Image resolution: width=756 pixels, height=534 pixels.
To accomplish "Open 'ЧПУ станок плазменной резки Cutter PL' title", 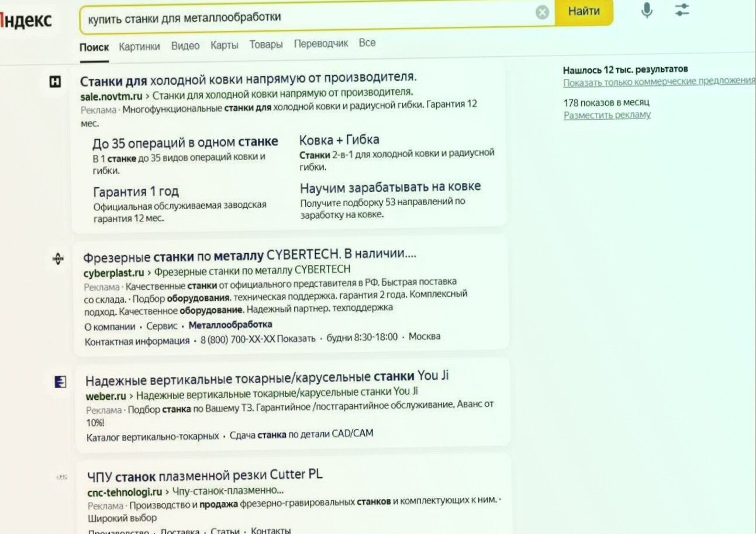I will (205, 474).
